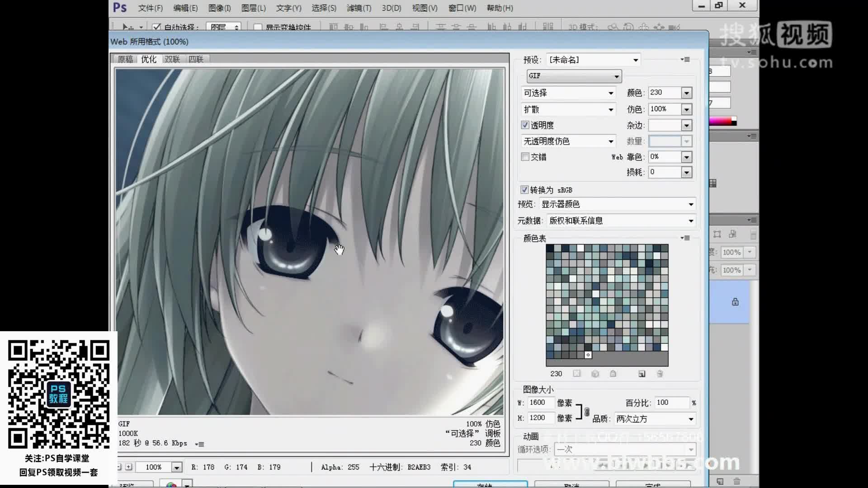
Task: Toggle the width-height constrain link icon
Action: (x=587, y=412)
